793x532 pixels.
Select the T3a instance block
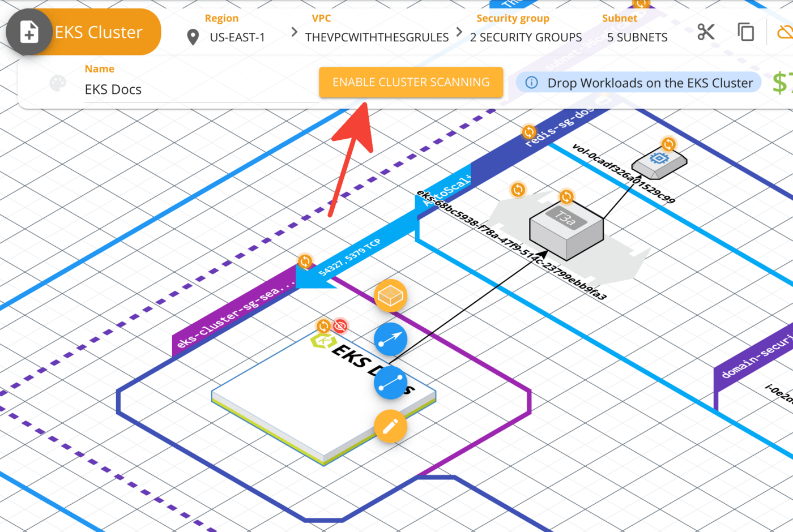[566, 231]
